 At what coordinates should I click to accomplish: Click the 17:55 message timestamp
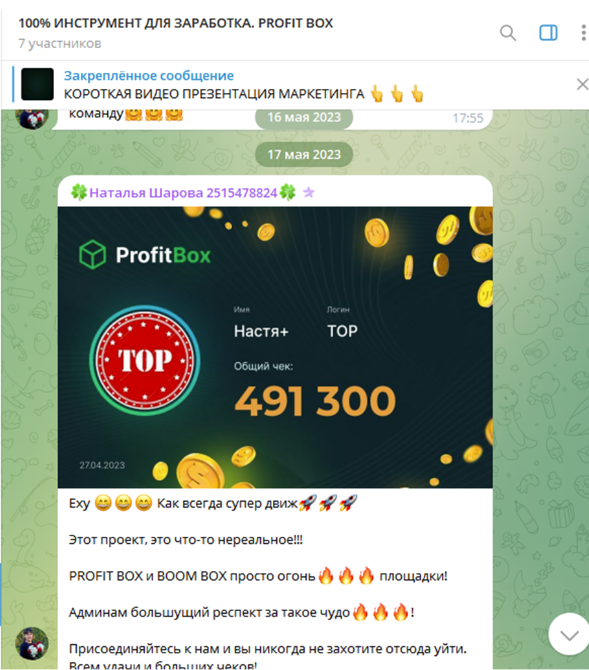pos(468,118)
